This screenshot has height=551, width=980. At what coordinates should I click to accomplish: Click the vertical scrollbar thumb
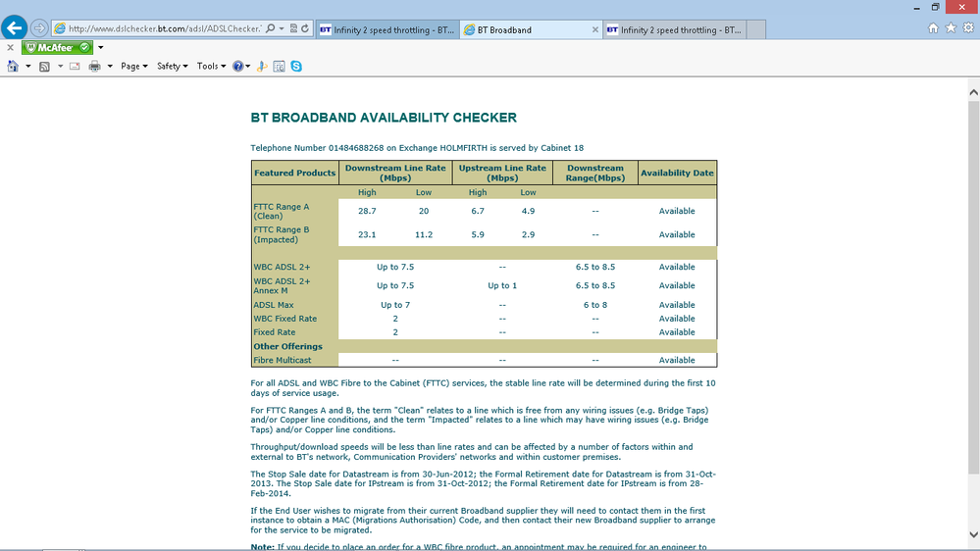pyautogui.click(x=974, y=286)
